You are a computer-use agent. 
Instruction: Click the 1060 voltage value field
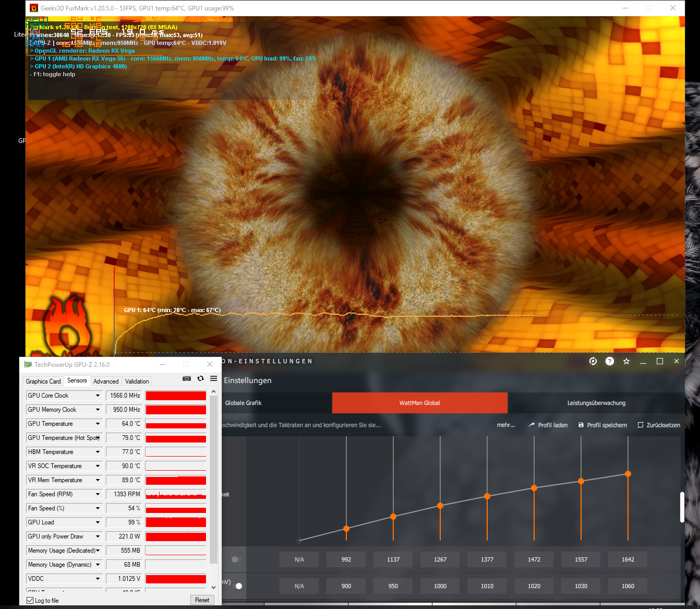pyautogui.click(x=628, y=586)
